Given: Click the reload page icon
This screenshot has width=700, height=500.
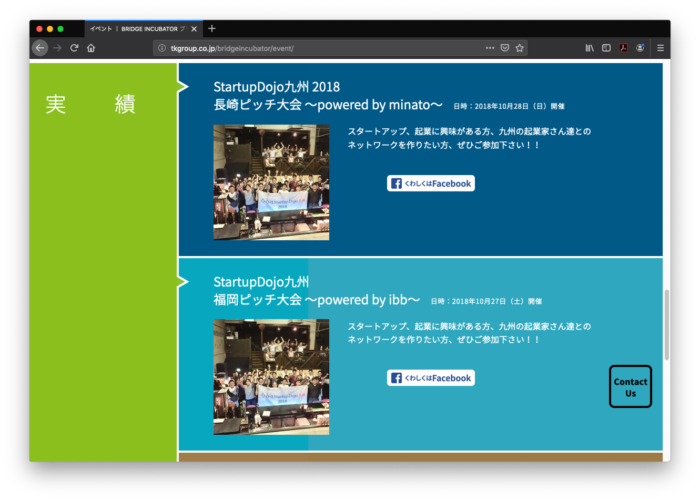Looking at the screenshot, I should tap(74, 48).
